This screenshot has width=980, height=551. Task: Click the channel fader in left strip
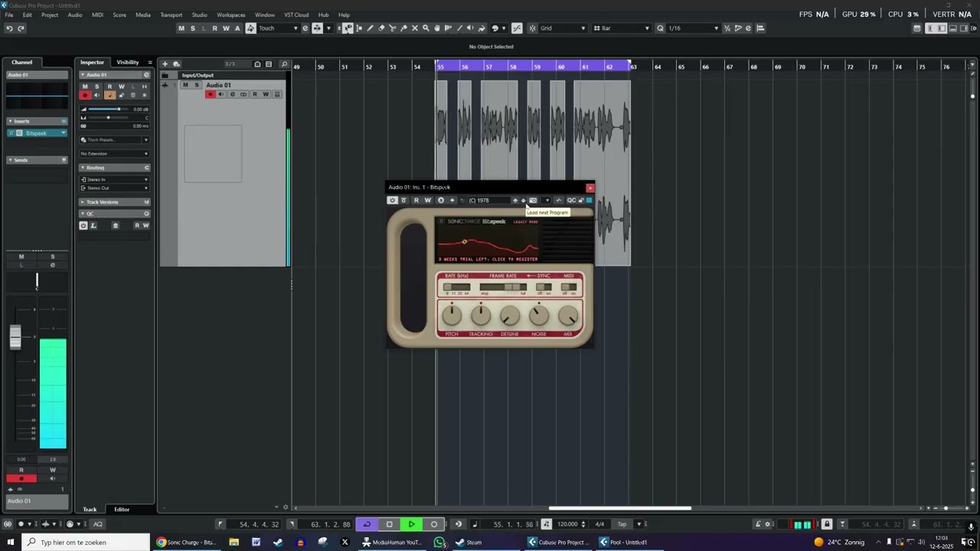[x=15, y=337]
